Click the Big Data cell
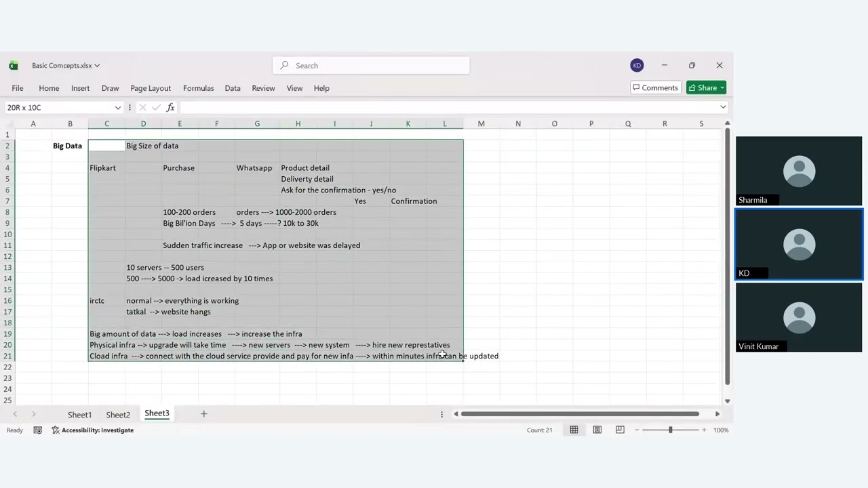This screenshot has height=488, width=868. [x=67, y=146]
